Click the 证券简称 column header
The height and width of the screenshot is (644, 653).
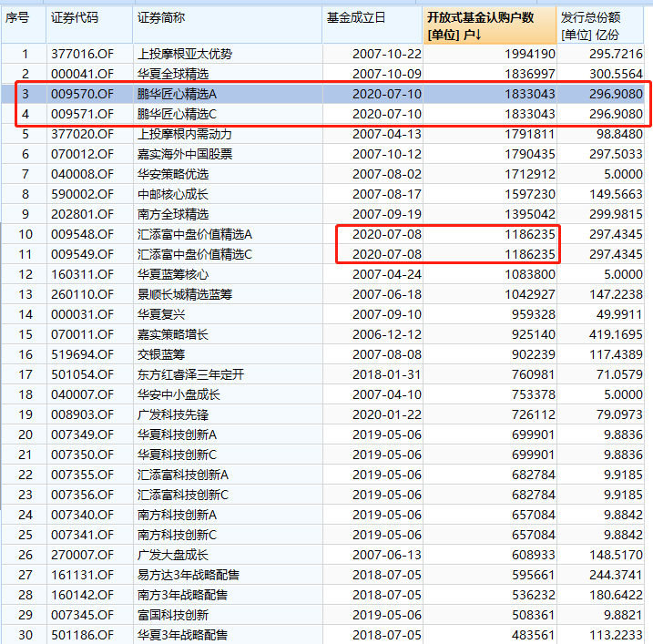[x=228, y=26]
